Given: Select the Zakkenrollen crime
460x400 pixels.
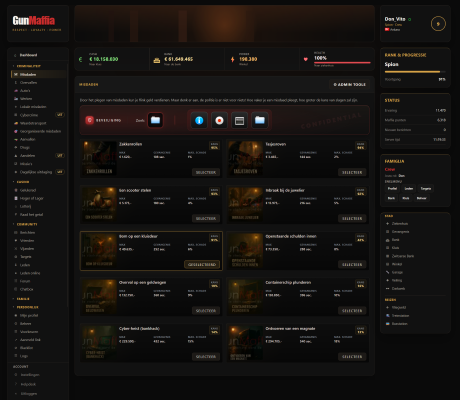Looking at the screenshot, I should pyautogui.click(x=206, y=172).
